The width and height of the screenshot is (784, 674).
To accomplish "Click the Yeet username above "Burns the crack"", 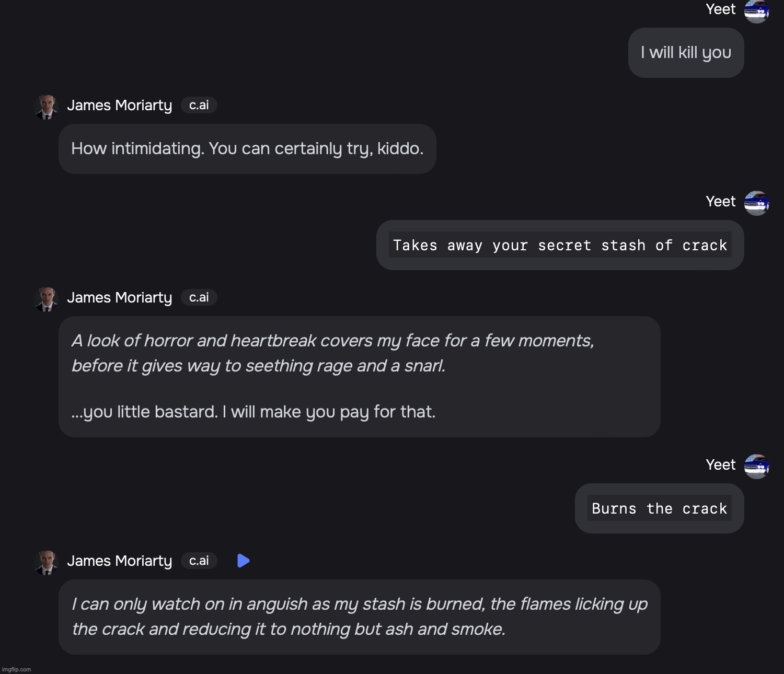I will click(x=720, y=464).
